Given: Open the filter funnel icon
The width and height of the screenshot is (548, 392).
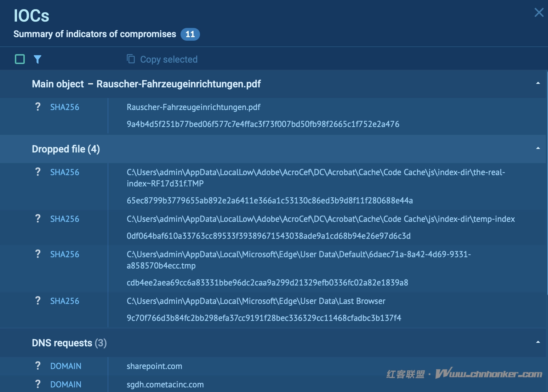Looking at the screenshot, I should tap(38, 59).
